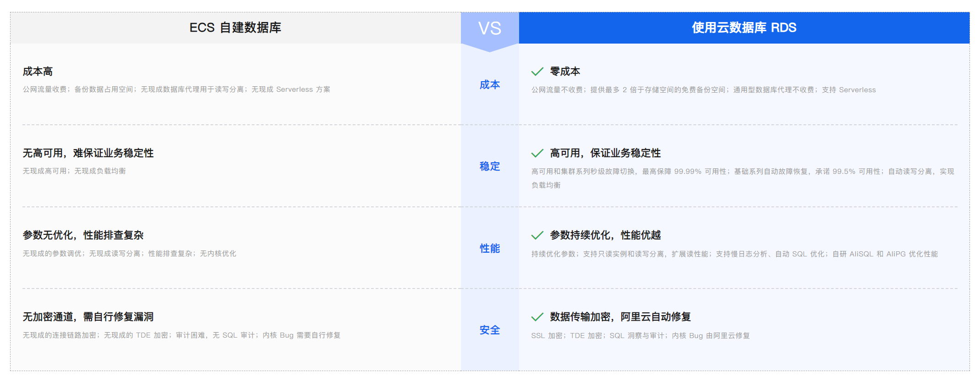The image size is (980, 383).
Task: Click the checkmark beside 参数持续优化，性能优越
Action: coord(537,235)
